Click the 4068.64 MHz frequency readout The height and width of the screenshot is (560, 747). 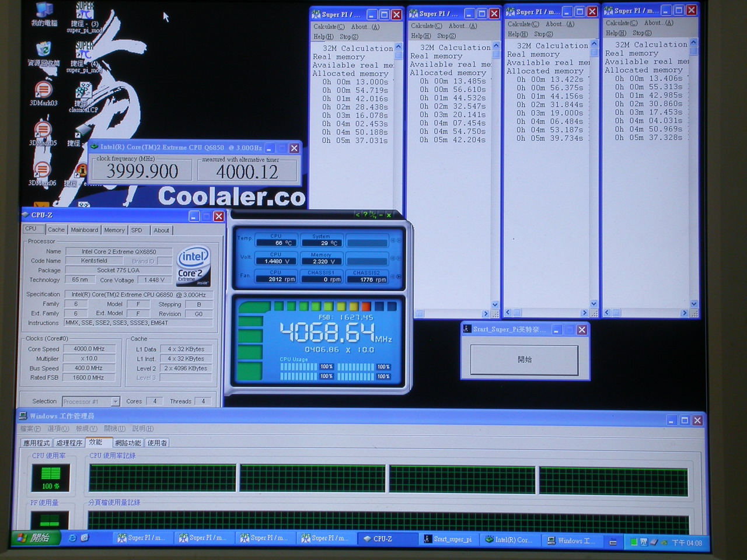point(336,333)
